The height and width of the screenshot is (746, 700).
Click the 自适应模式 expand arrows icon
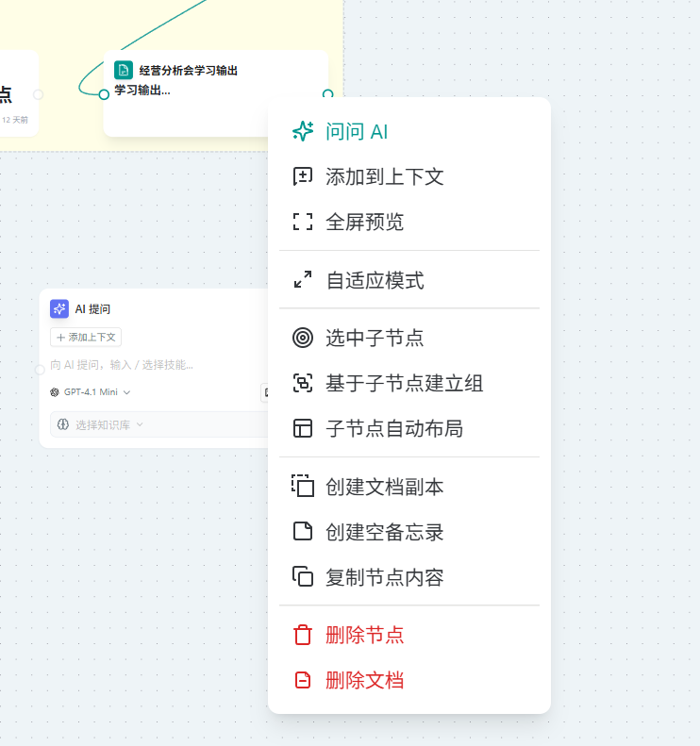[303, 280]
